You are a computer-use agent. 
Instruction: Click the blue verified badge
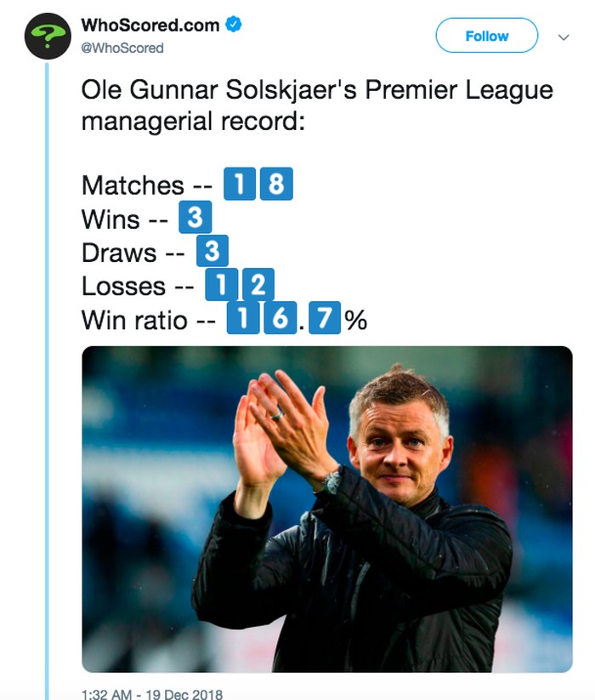point(234,26)
